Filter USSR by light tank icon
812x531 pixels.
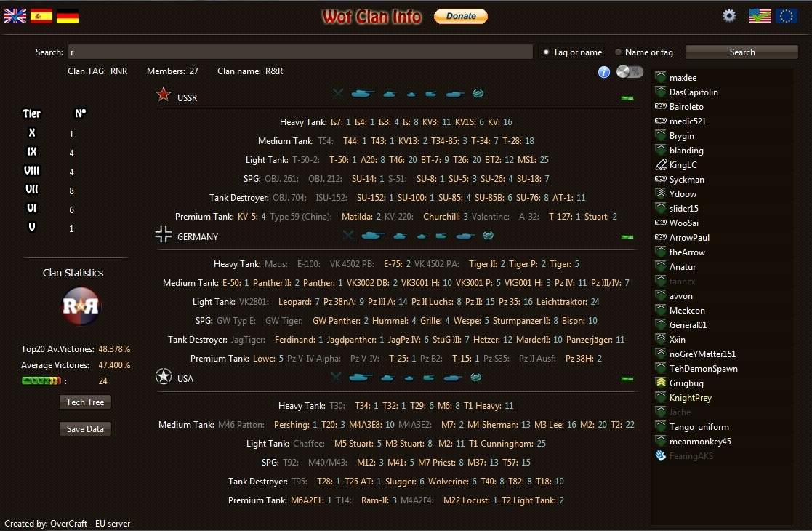[411, 95]
